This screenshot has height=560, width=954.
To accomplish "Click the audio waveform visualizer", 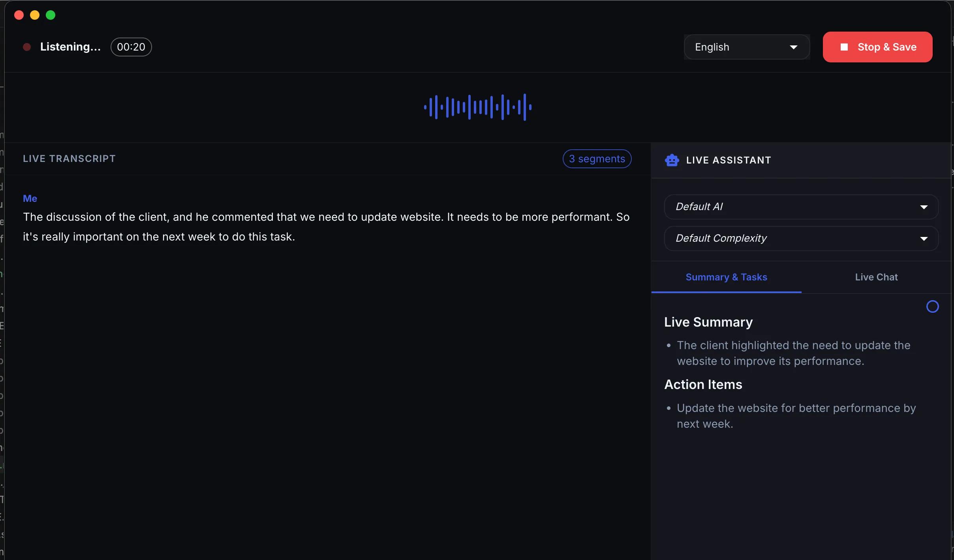I will pyautogui.click(x=477, y=107).
